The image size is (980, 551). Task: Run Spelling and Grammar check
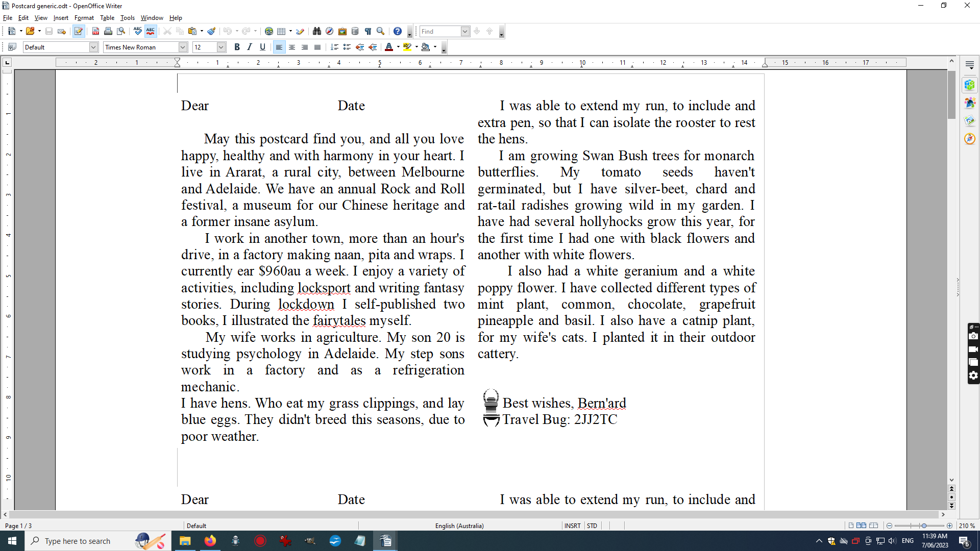point(137,31)
